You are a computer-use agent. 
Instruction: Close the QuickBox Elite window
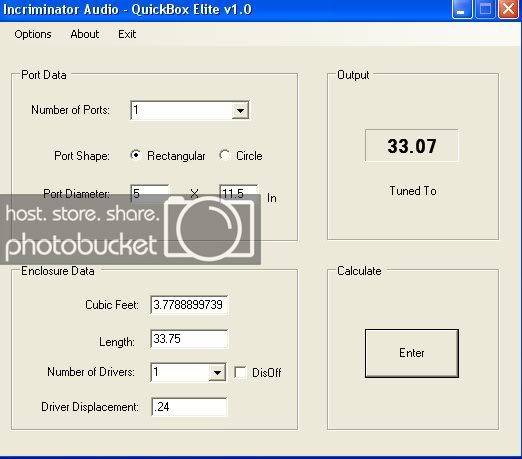point(508,9)
